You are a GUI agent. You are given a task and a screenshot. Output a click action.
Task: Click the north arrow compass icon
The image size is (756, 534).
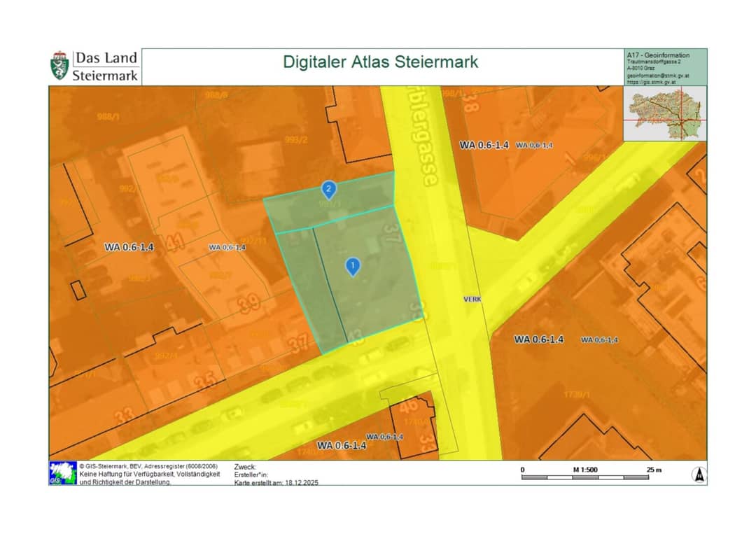(699, 475)
